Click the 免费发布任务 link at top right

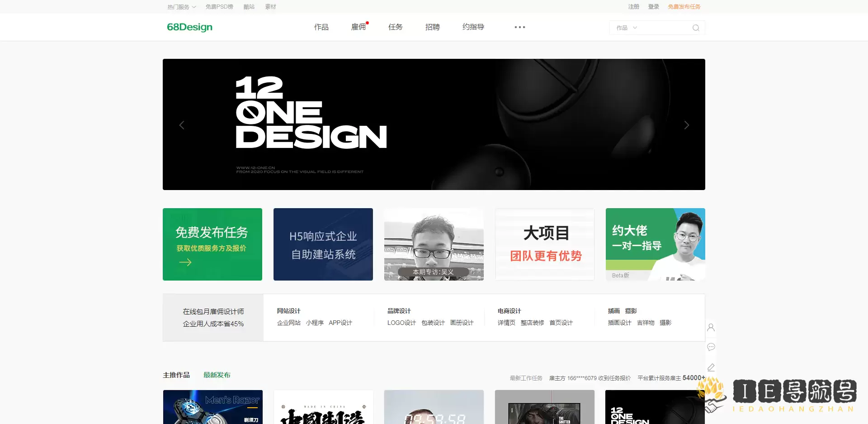click(x=684, y=7)
